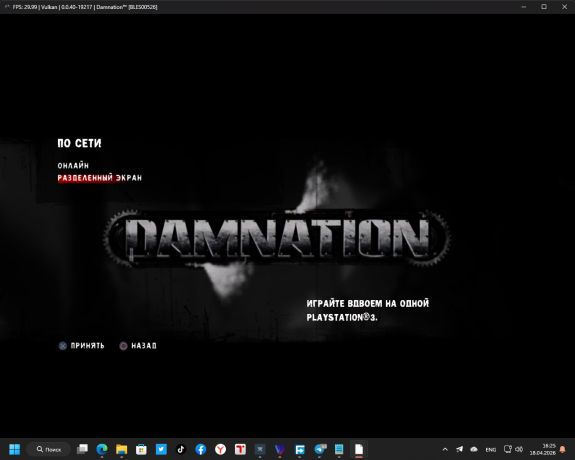Launch Microsoft Edge from the taskbar
Image resolution: width=575 pixels, height=460 pixels.
tap(102, 449)
